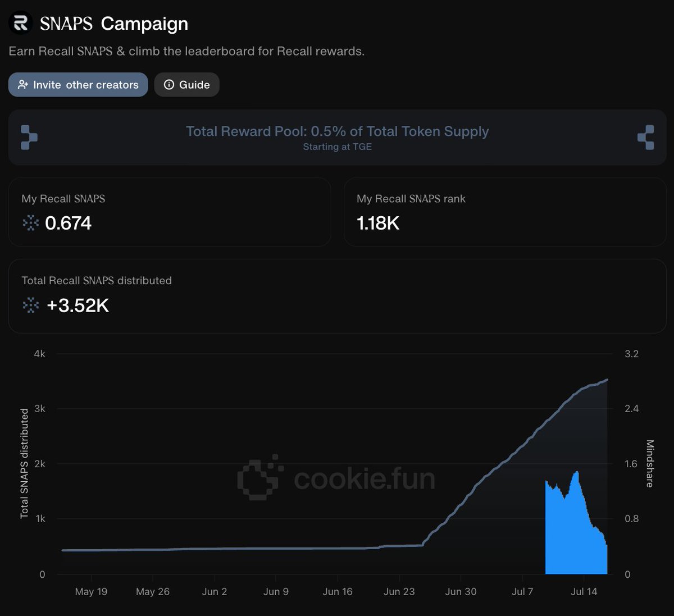The width and height of the screenshot is (674, 616).
Task: Click the Jul 7 x-axis label
Action: (x=522, y=592)
